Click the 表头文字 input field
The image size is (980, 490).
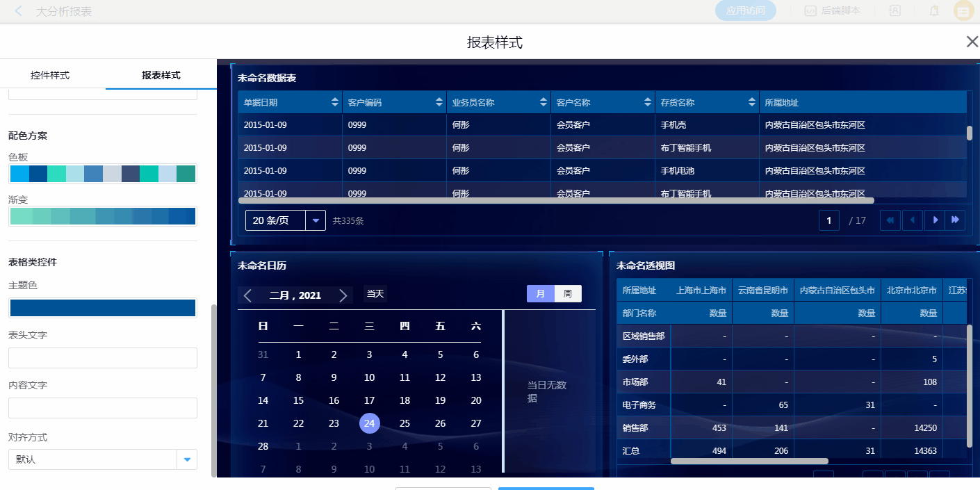click(x=103, y=358)
